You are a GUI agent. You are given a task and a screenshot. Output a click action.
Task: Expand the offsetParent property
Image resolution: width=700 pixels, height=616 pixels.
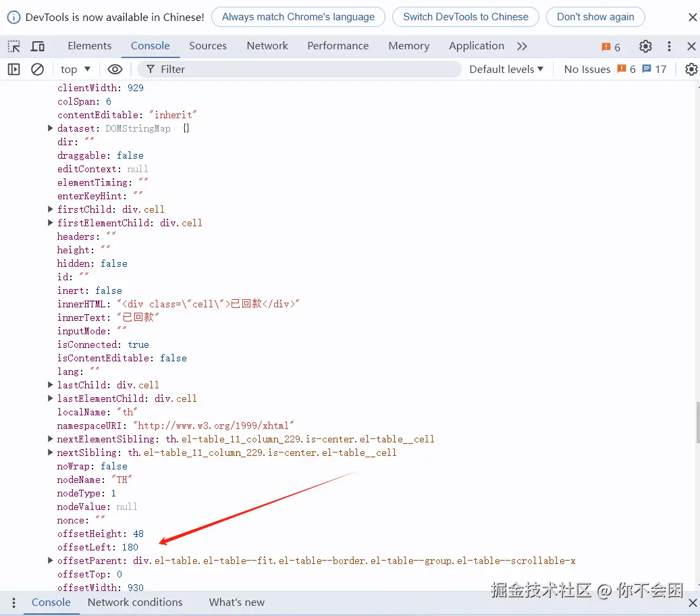point(51,560)
